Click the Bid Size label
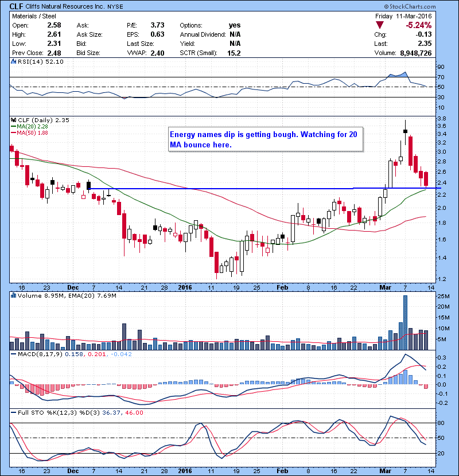 (x=88, y=53)
